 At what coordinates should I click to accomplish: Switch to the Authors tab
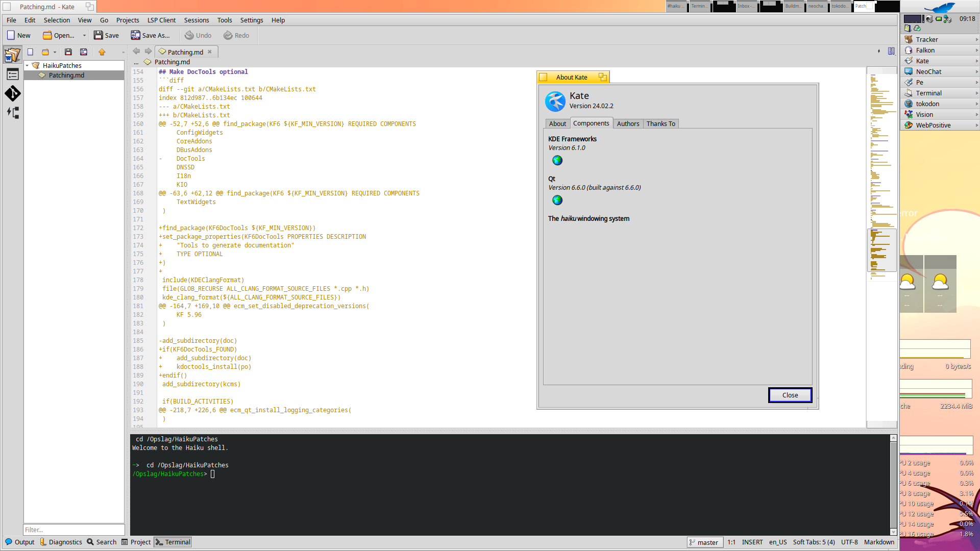(x=628, y=123)
